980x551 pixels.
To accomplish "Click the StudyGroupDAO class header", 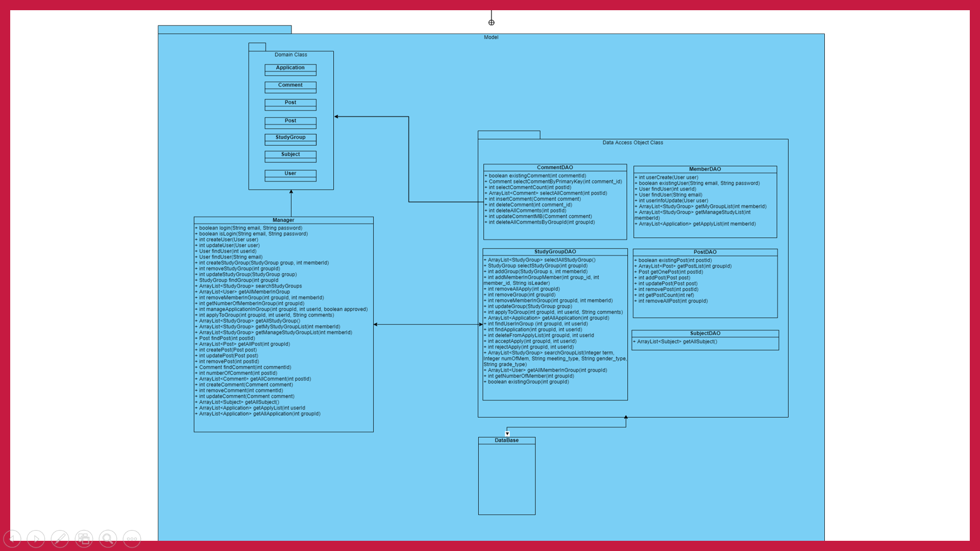I will (555, 252).
